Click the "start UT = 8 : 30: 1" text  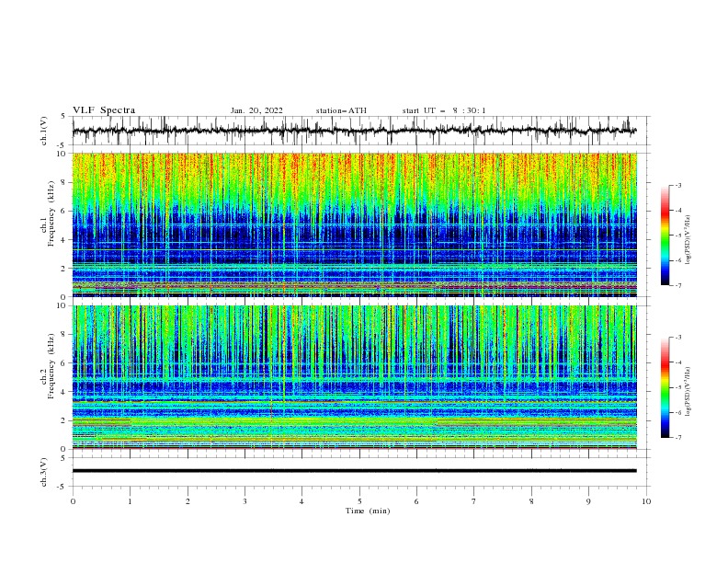[444, 110]
